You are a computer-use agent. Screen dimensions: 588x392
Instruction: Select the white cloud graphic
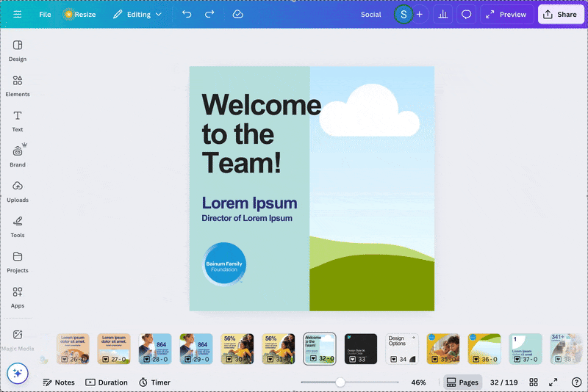point(370,110)
